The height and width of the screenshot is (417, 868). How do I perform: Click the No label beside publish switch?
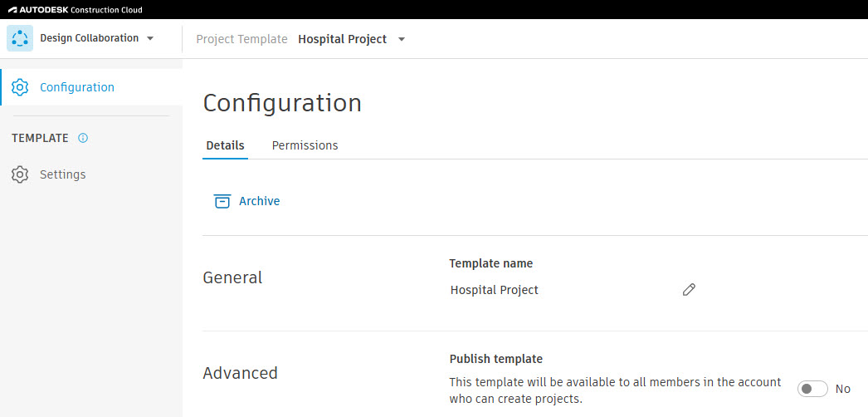[x=842, y=389]
